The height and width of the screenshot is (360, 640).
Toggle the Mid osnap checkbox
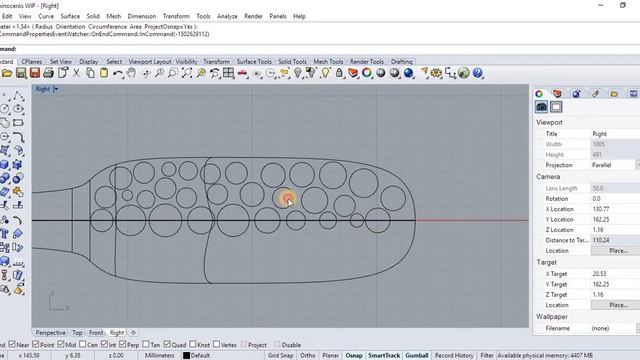tap(61, 344)
